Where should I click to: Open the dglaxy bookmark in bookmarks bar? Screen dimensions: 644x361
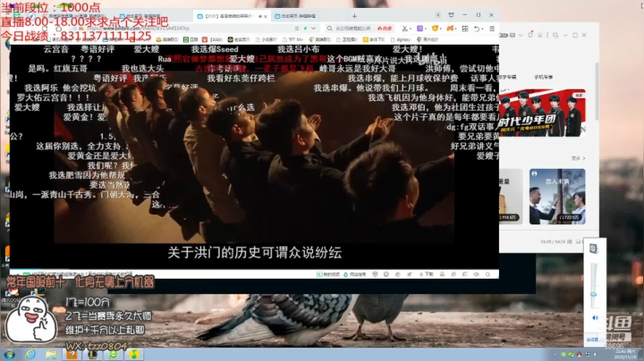pyautogui.click(x=401, y=40)
